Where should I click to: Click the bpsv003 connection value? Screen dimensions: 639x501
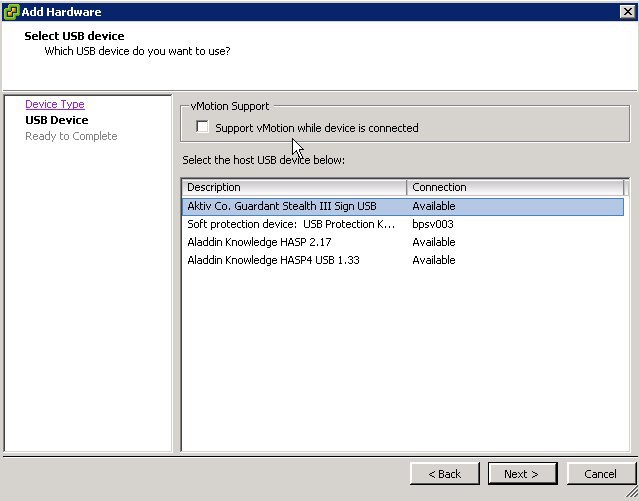(433, 224)
